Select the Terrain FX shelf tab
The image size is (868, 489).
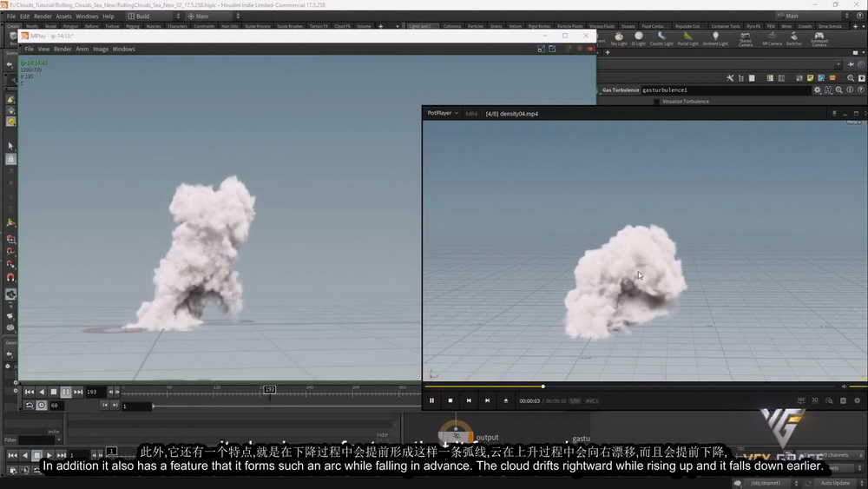click(x=319, y=26)
